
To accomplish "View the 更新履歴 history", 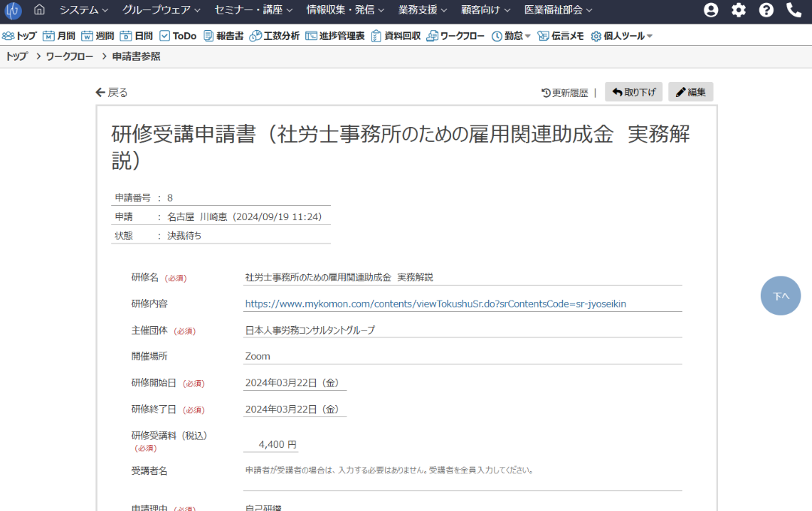I will tap(565, 92).
